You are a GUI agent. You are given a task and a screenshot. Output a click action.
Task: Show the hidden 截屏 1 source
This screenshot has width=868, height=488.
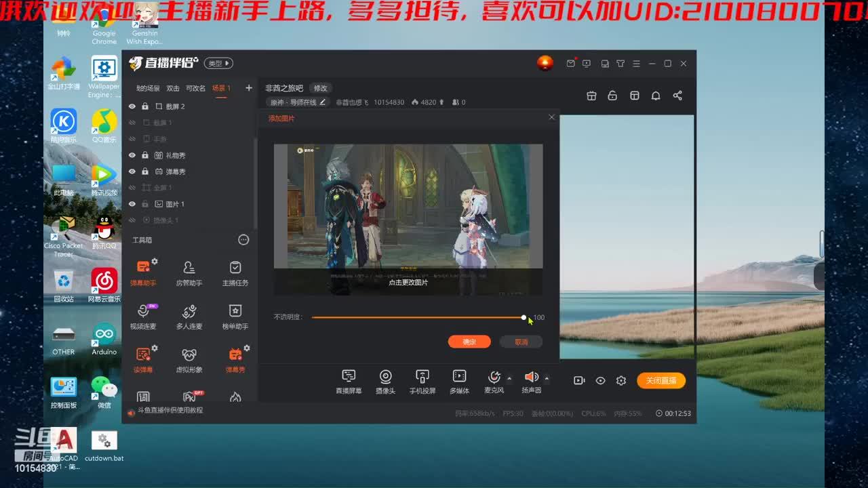tap(132, 123)
